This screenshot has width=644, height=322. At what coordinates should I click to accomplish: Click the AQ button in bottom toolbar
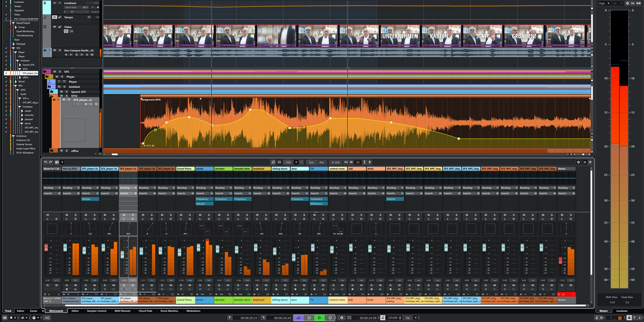coord(47,318)
